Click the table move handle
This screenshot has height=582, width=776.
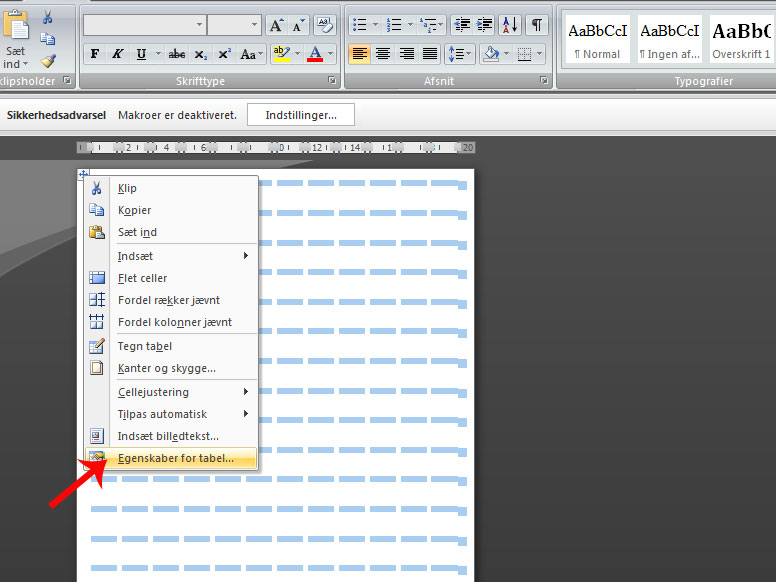coord(83,174)
